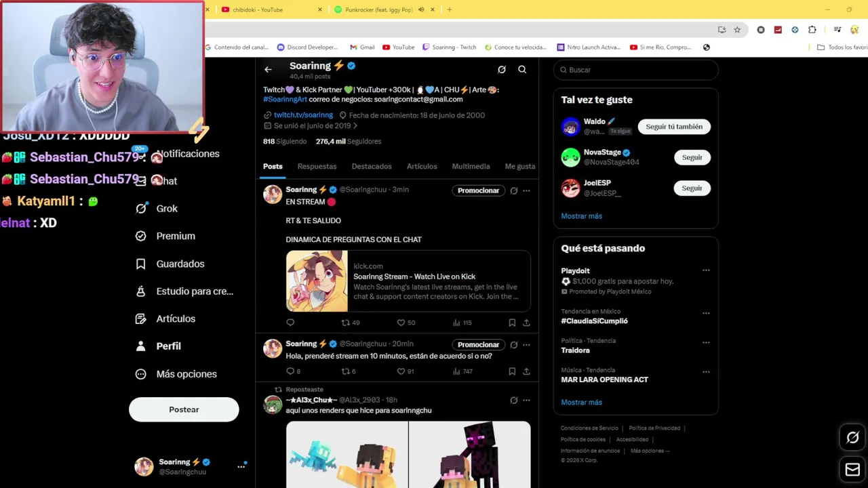868x488 pixels.
Task: Follow NovaStage
Action: (692, 157)
